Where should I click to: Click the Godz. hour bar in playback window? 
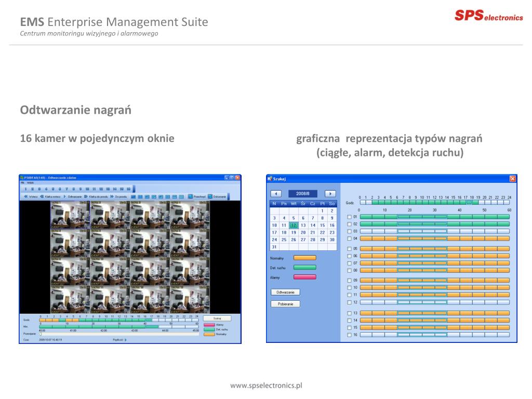[119, 320]
